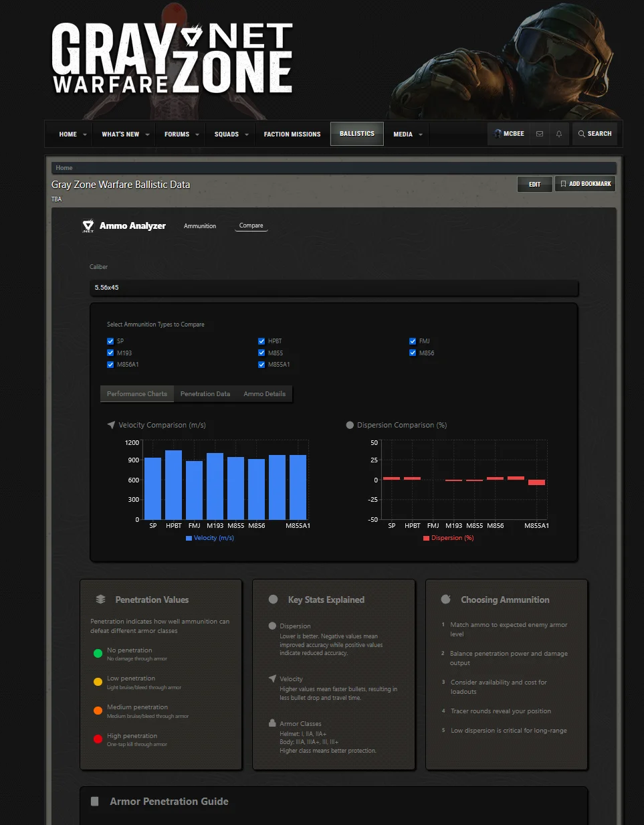Open the Ballistics nav tab

click(357, 134)
